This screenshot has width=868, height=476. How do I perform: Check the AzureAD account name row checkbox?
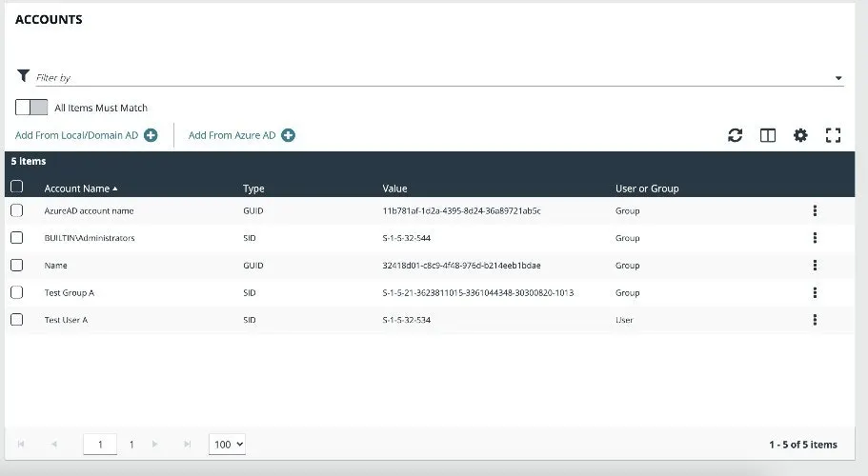(x=16, y=210)
